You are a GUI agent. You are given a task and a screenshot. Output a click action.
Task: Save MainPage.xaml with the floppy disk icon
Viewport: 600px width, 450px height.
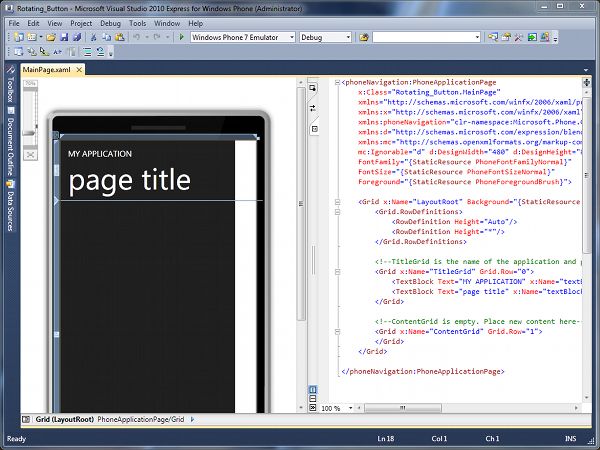64,37
